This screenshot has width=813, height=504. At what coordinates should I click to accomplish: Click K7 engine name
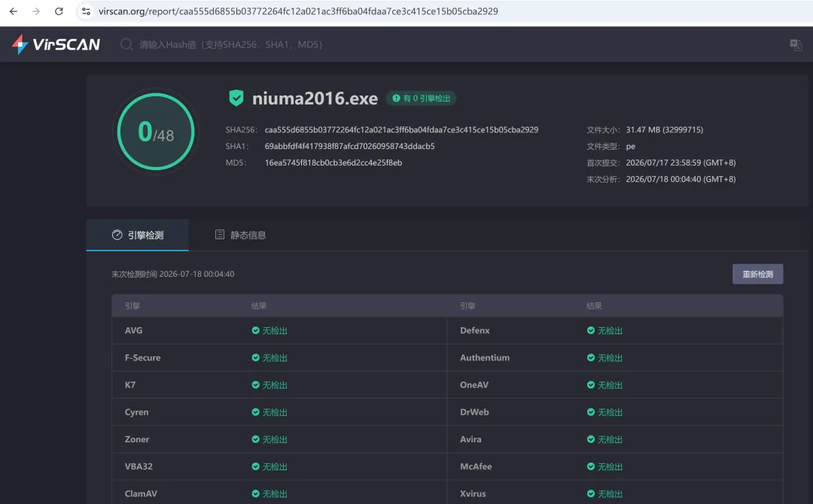pos(130,385)
